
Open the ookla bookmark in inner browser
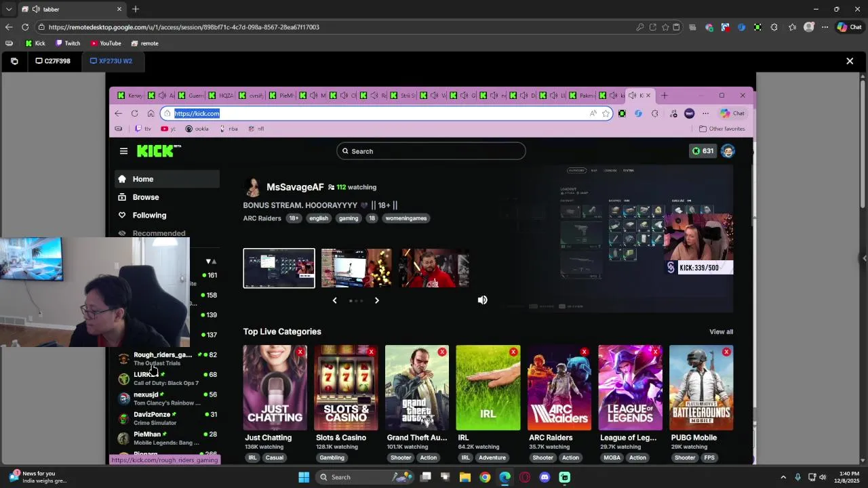coord(197,129)
